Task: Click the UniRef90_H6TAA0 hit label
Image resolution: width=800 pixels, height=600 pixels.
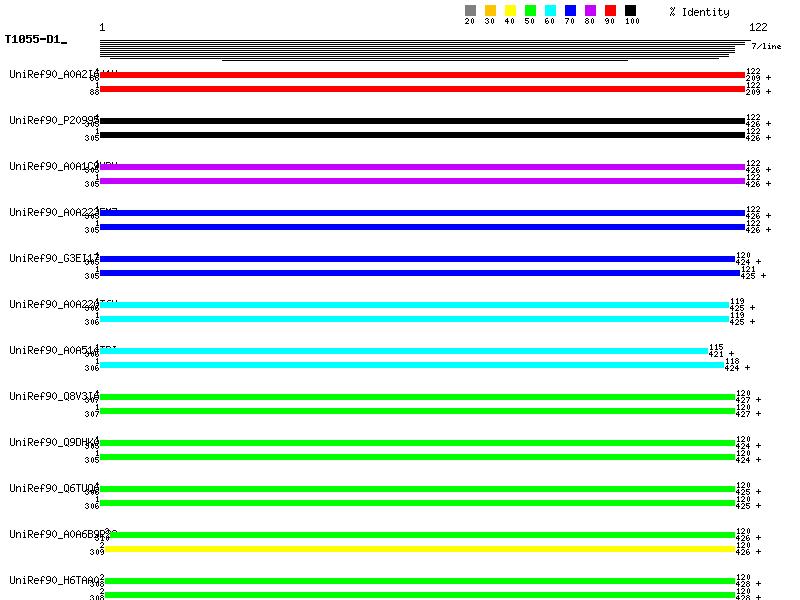Action: (x=53, y=580)
